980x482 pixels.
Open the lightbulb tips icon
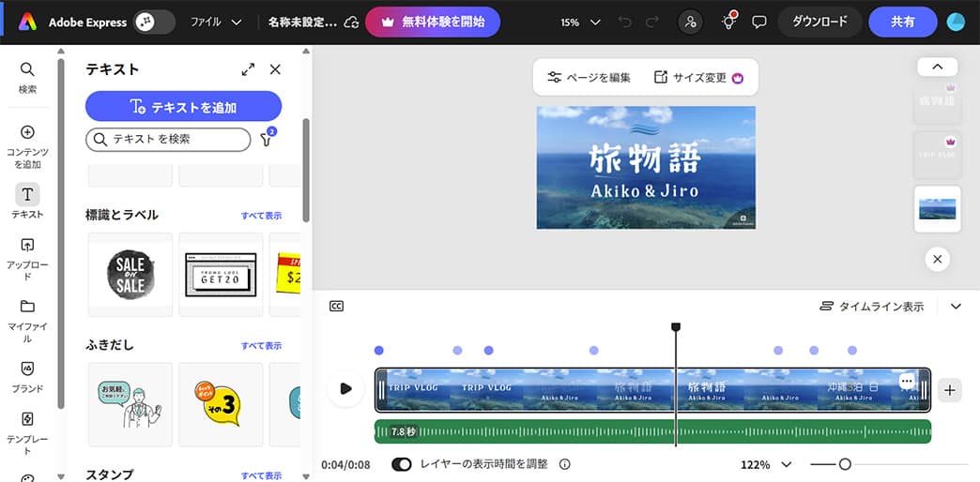coord(728,22)
